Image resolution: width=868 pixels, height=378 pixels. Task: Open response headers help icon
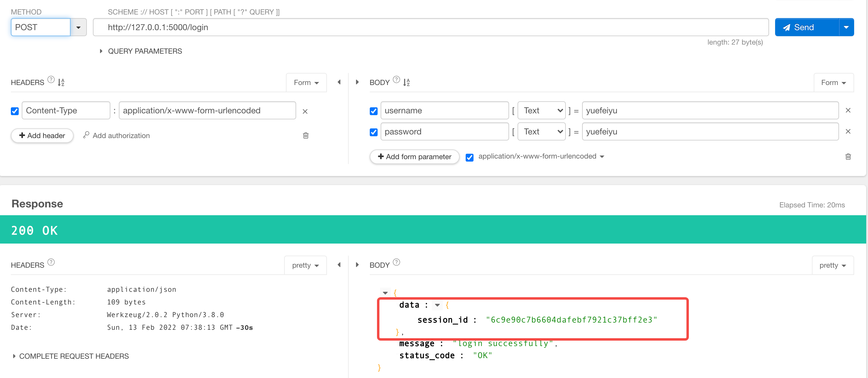(x=51, y=263)
